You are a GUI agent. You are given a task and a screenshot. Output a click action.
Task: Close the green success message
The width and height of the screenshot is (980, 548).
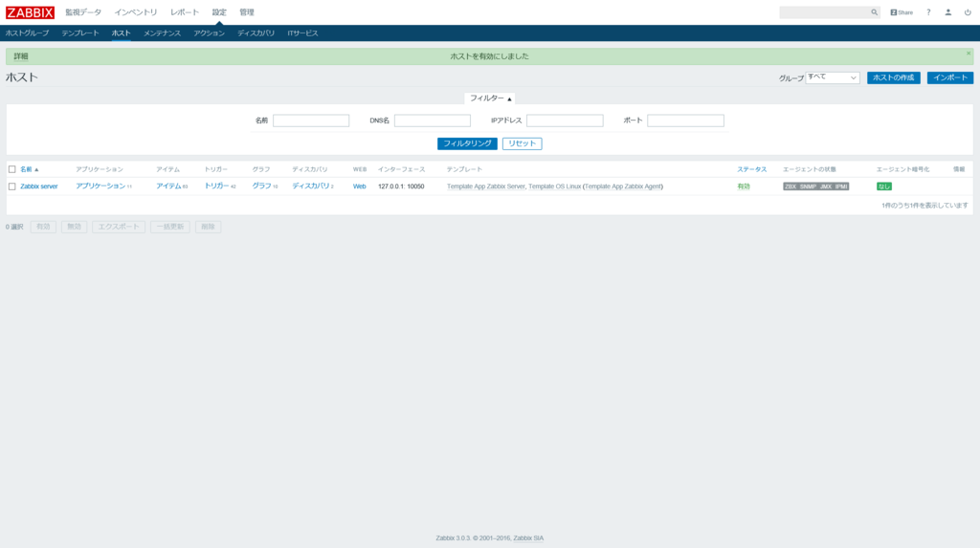tap(969, 54)
